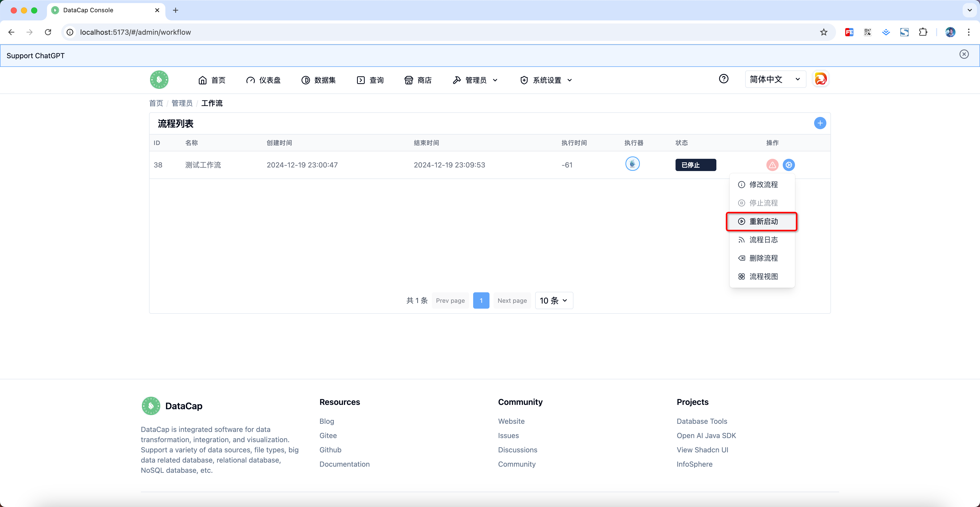Select 删除流程 from the context menu

coord(762,258)
